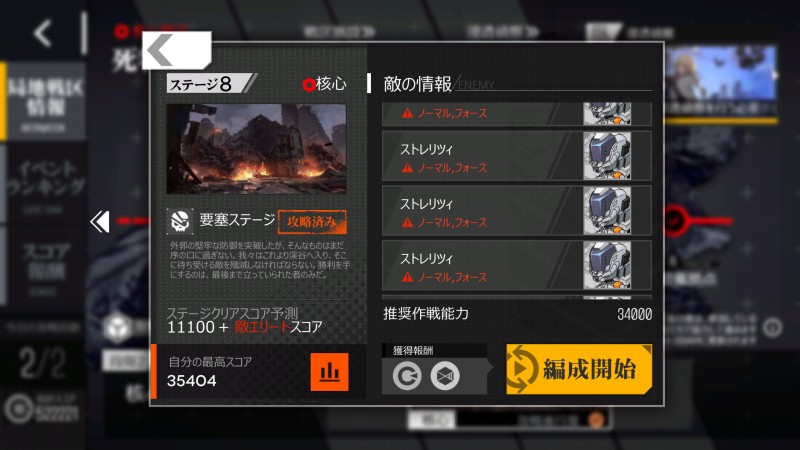800x450 pixels.
Task: Switch to the イベントランキング sidebar tab
Action: tap(45, 184)
